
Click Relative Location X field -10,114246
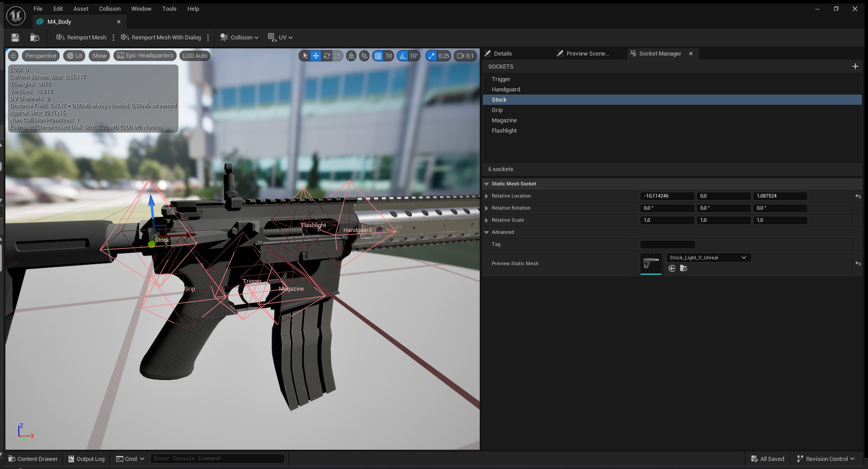[x=667, y=196]
